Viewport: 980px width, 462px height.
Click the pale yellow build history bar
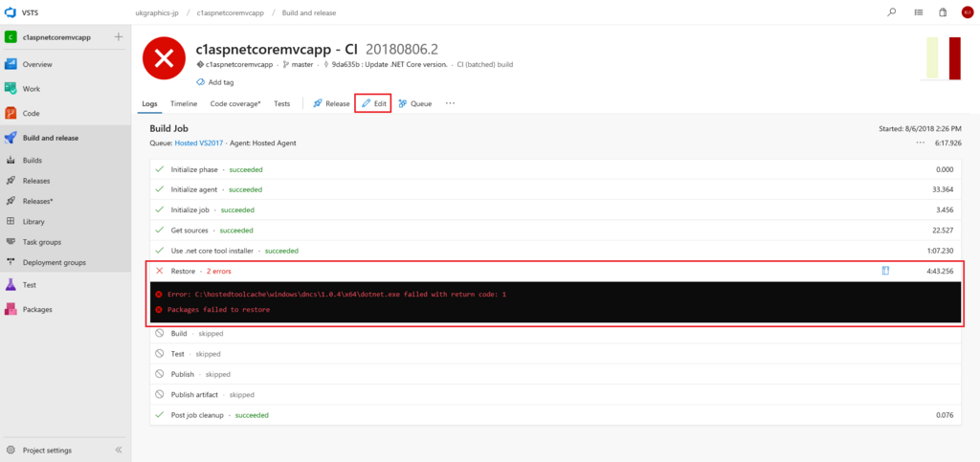tap(932, 58)
